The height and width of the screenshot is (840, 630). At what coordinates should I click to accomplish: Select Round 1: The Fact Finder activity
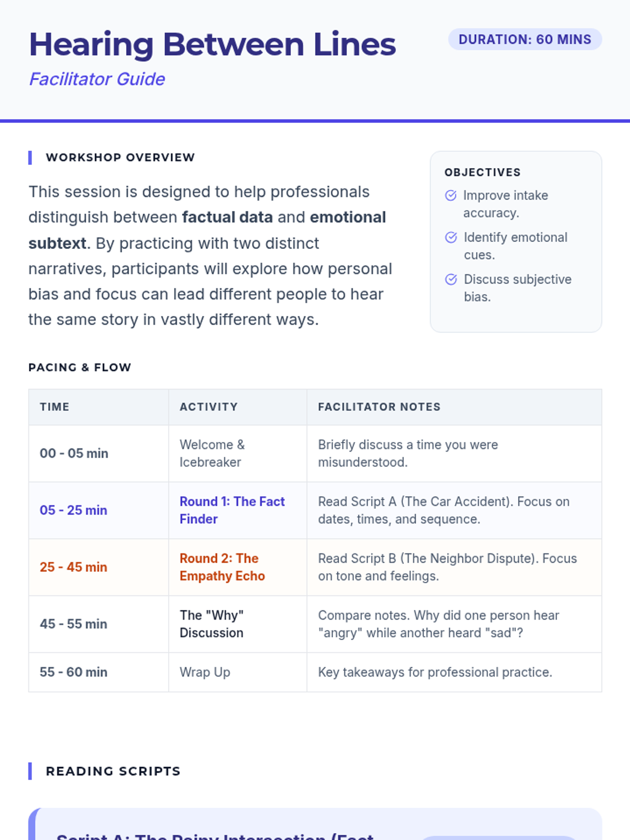[232, 510]
